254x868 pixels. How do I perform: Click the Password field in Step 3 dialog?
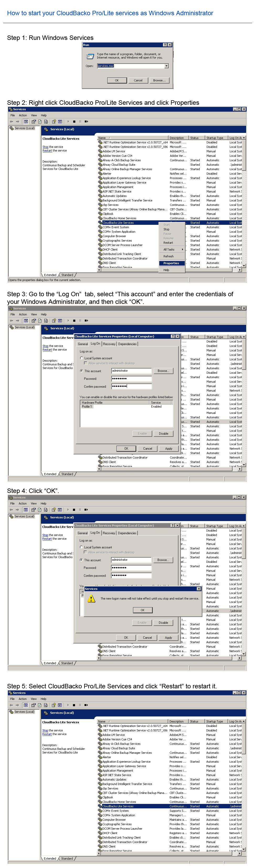pos(131,379)
